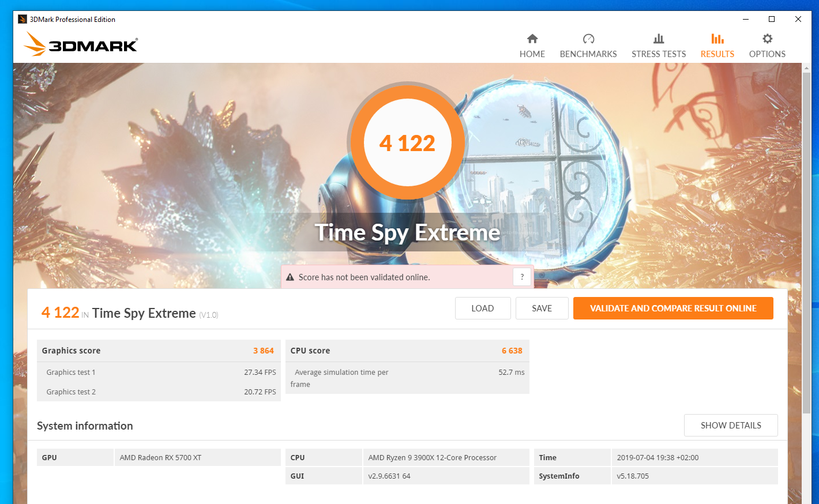Open STRESS TESTS tab label
The height and width of the screenshot is (504, 819).
point(659,54)
